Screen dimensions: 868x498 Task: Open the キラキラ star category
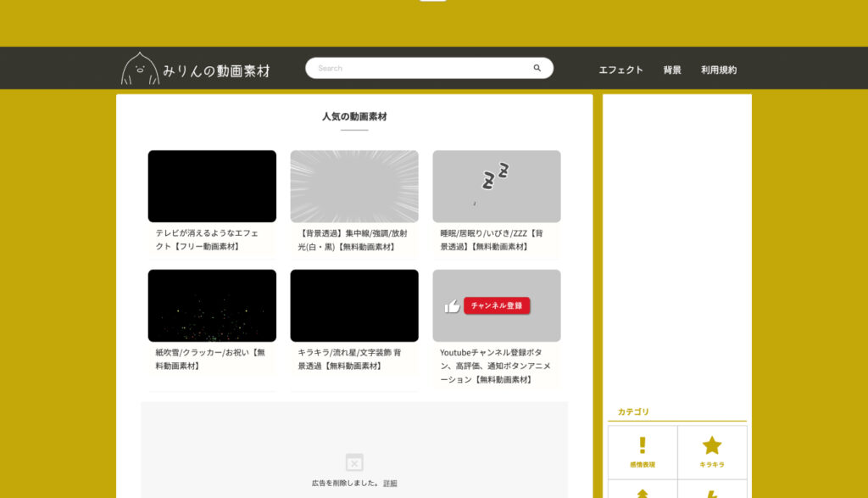712,452
